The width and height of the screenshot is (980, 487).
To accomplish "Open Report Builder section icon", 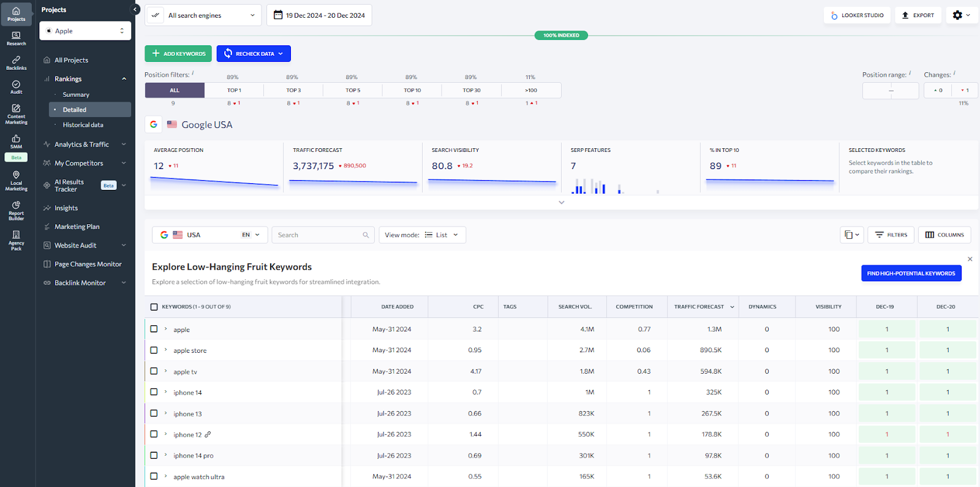I will click(16, 210).
